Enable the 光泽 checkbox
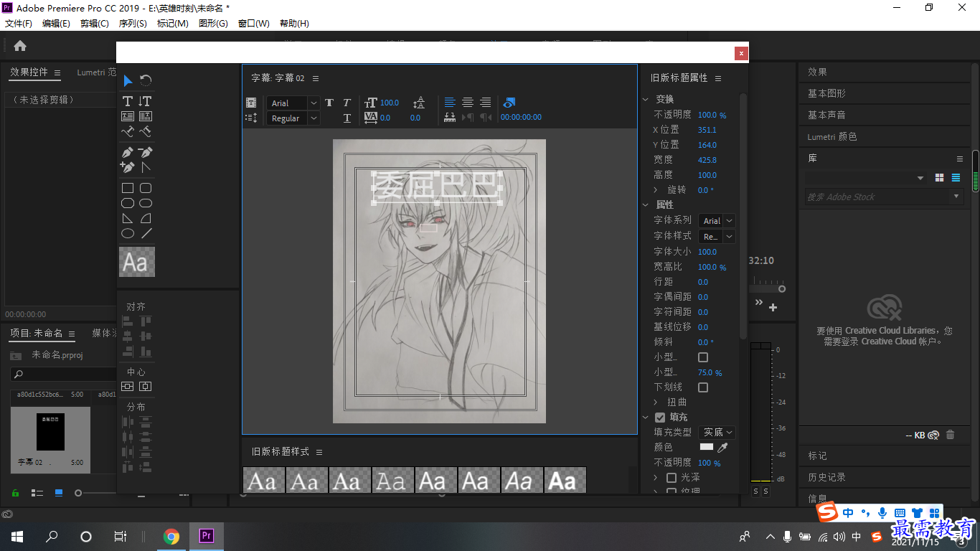980x551 pixels. click(x=672, y=477)
